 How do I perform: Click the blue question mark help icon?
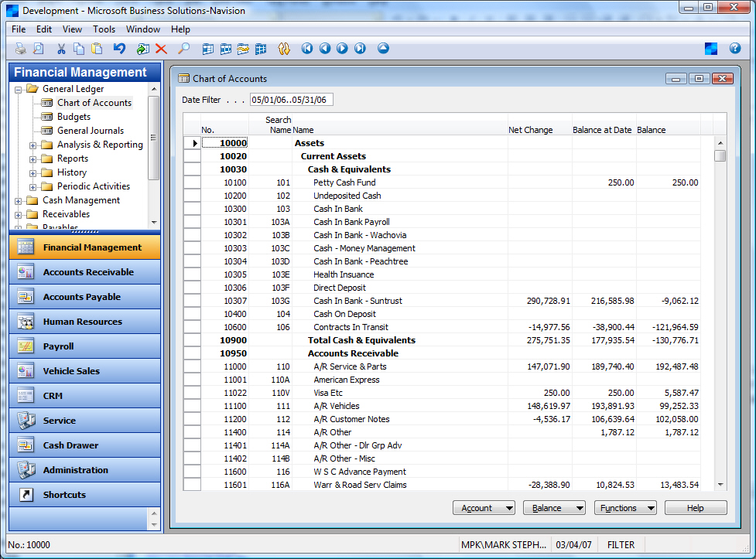click(735, 48)
